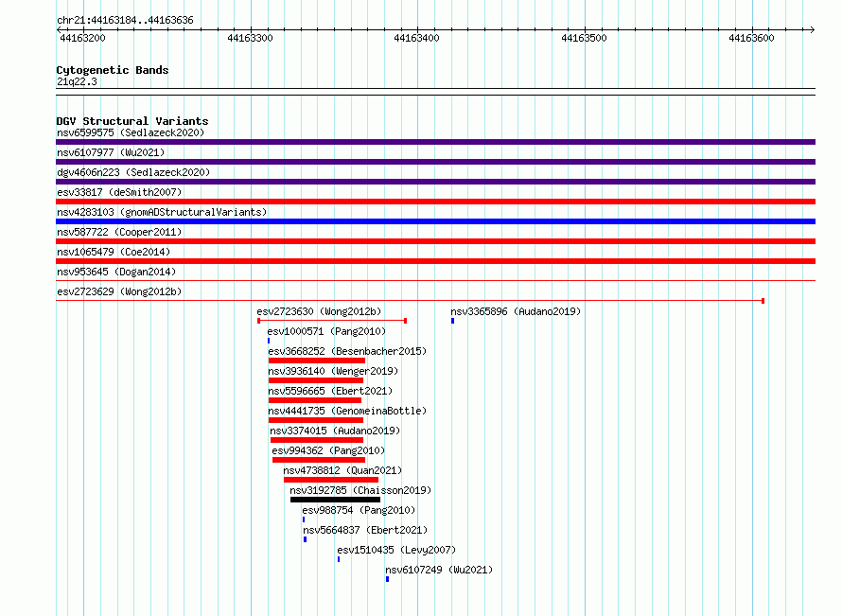Viewport: 842px width, 616px height.
Task: Click the esv2723629 red end marker
Action: tap(763, 301)
